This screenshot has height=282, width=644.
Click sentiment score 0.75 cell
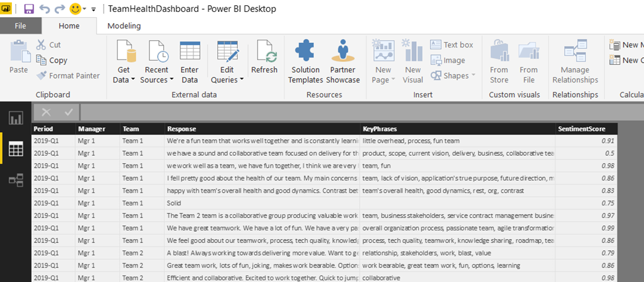(586, 203)
